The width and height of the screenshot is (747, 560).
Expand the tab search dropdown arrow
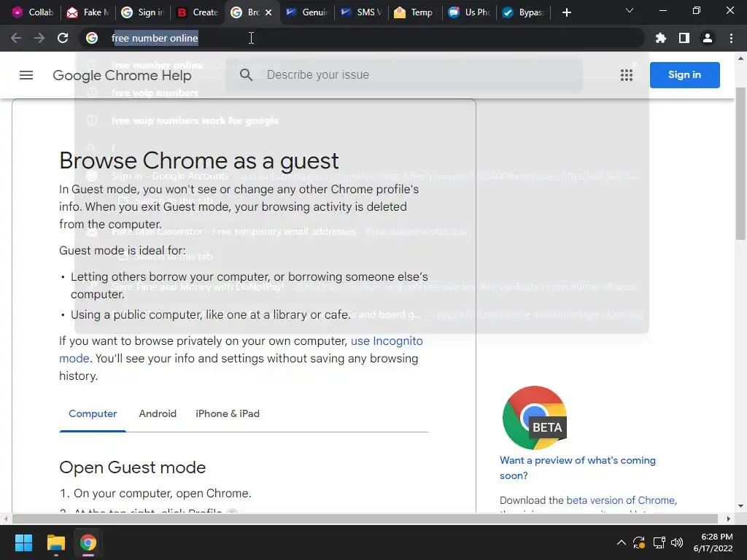(x=630, y=10)
